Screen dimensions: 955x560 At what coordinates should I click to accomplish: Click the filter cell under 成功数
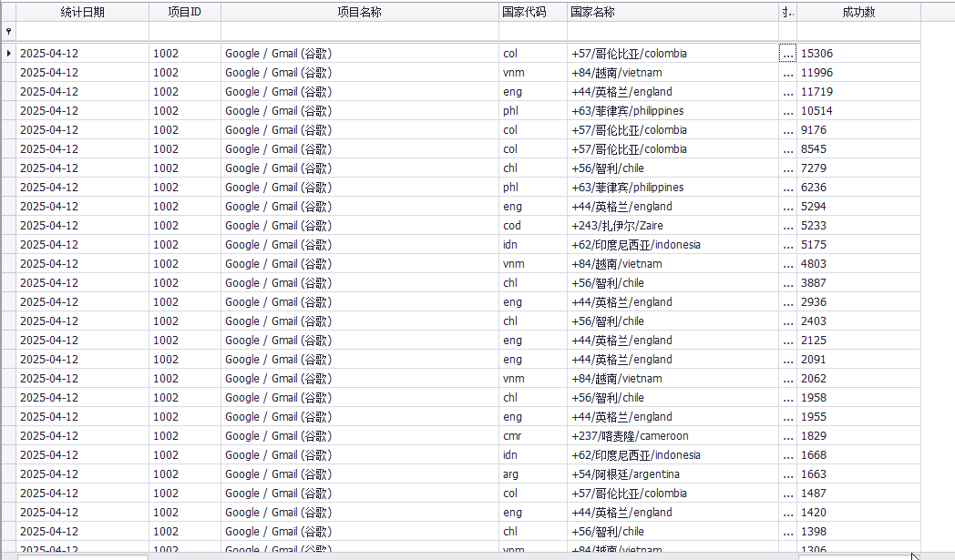(858, 31)
